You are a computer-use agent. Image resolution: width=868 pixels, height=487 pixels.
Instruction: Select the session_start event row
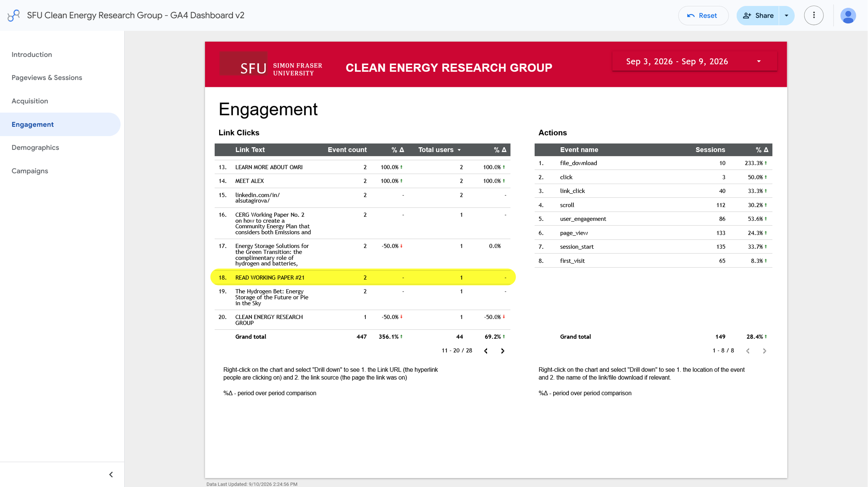pyautogui.click(x=653, y=247)
